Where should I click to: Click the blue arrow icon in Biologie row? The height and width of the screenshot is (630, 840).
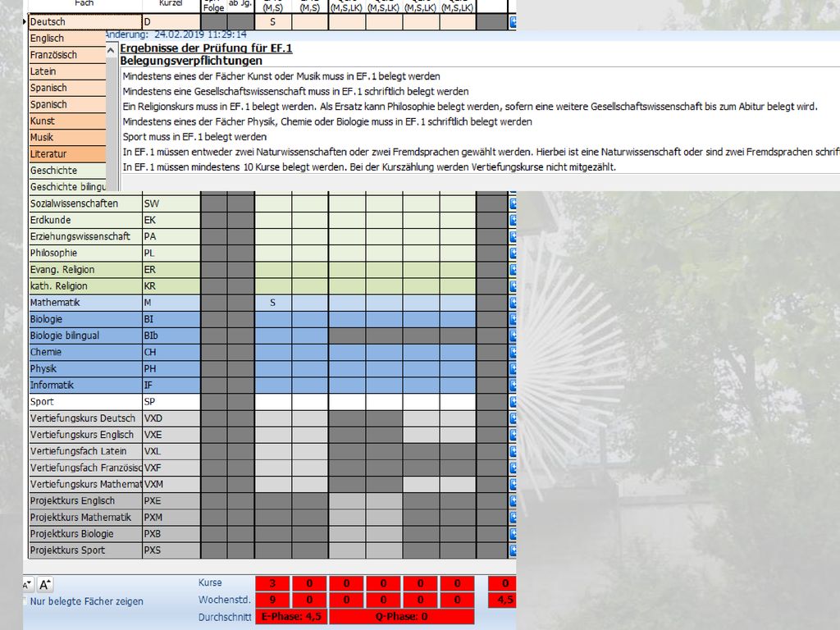pos(513,319)
